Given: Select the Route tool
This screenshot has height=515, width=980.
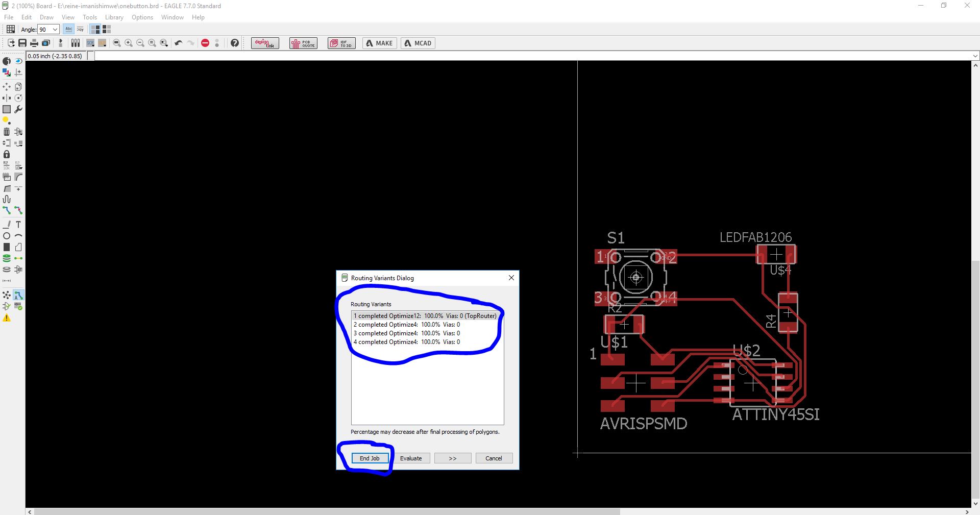Looking at the screenshot, I should pyautogui.click(x=7, y=210).
